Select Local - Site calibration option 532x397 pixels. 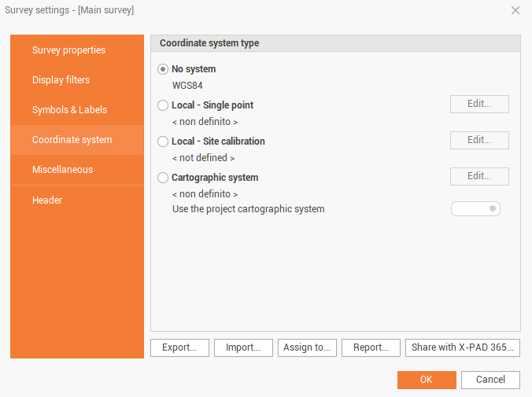(163, 142)
